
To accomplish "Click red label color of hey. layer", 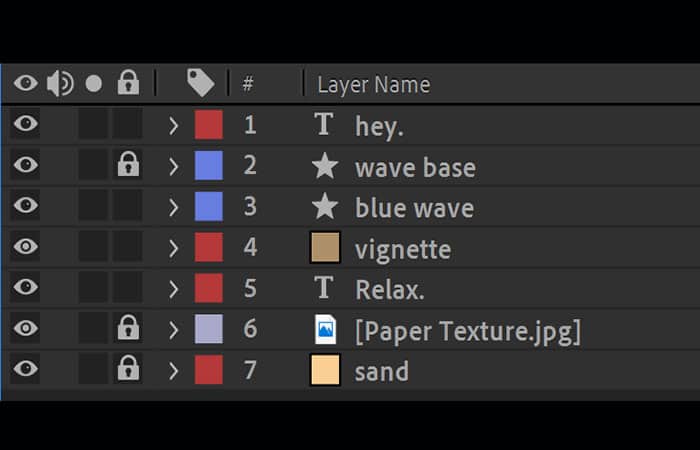I will [x=209, y=125].
